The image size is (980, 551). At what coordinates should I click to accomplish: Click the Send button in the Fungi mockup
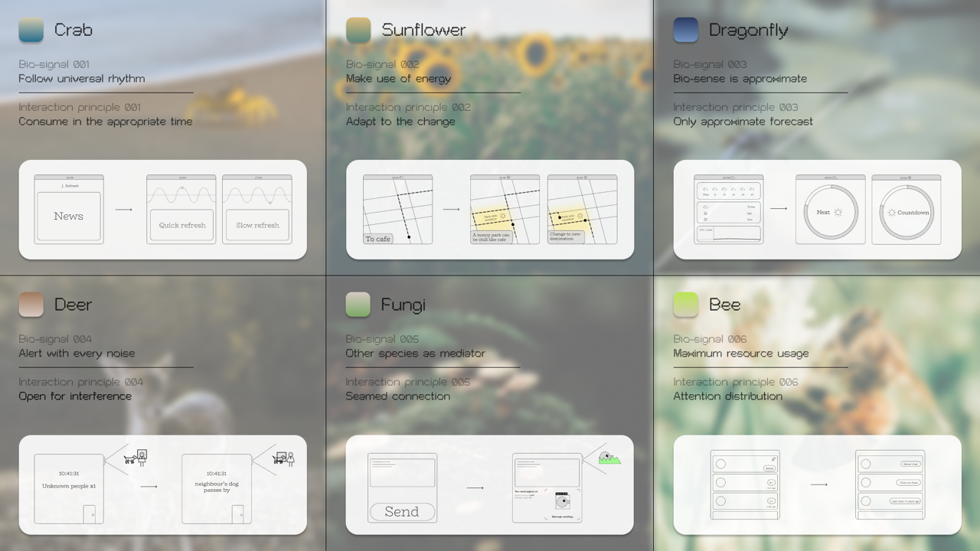coord(402,511)
